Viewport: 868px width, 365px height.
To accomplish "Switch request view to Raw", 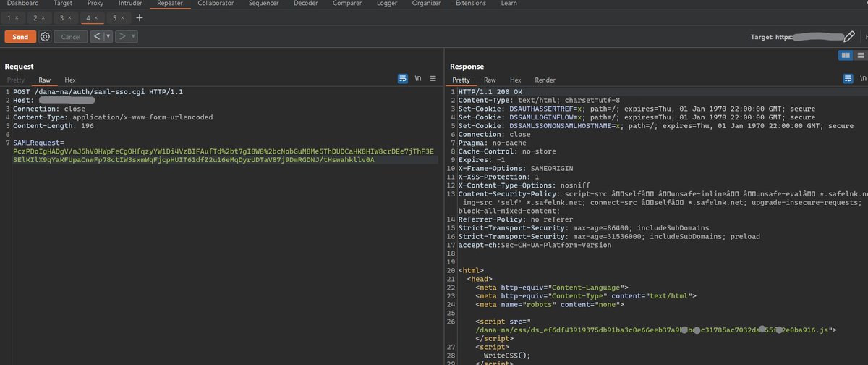I will [x=45, y=80].
